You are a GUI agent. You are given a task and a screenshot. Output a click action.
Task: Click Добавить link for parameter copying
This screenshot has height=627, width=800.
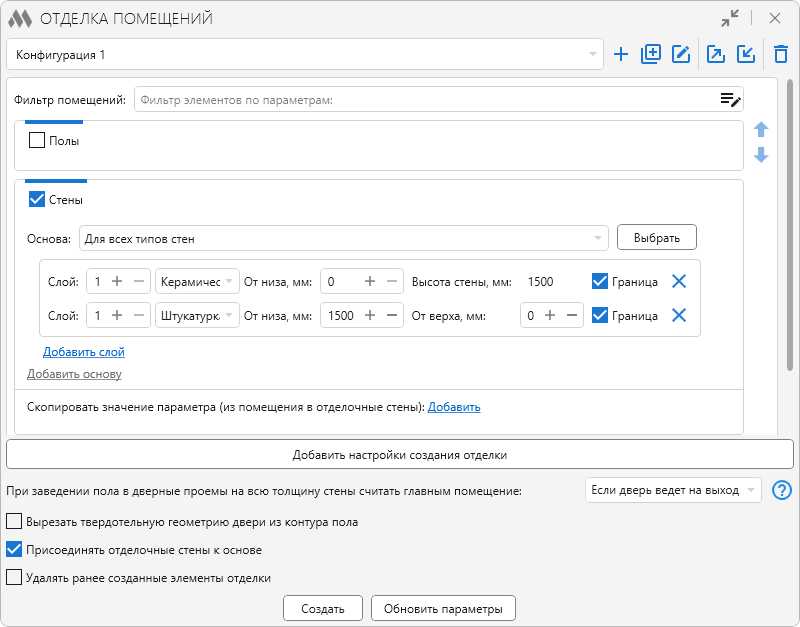point(454,407)
